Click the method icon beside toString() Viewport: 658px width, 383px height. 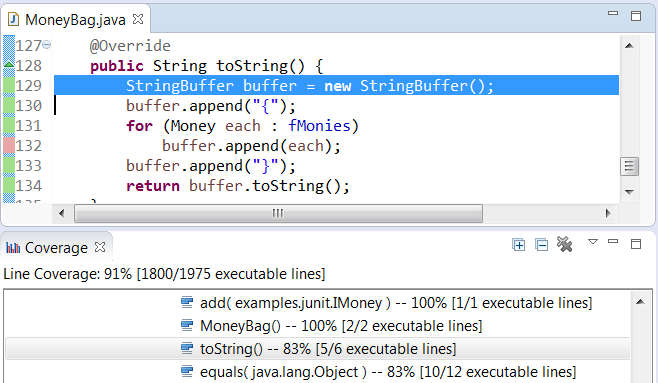pyautogui.click(x=187, y=348)
